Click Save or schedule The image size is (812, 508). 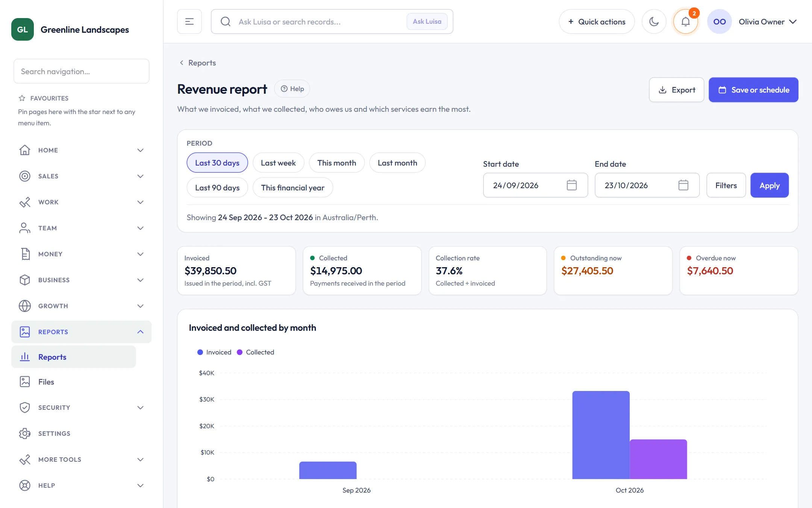coord(753,90)
